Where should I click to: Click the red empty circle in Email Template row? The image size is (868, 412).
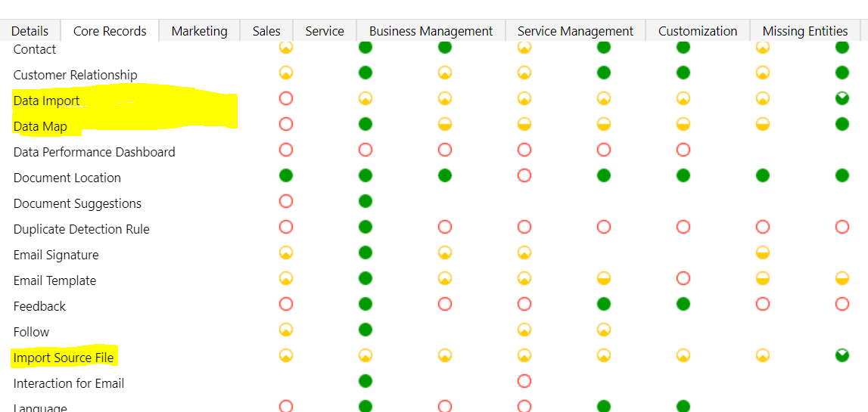click(x=683, y=278)
